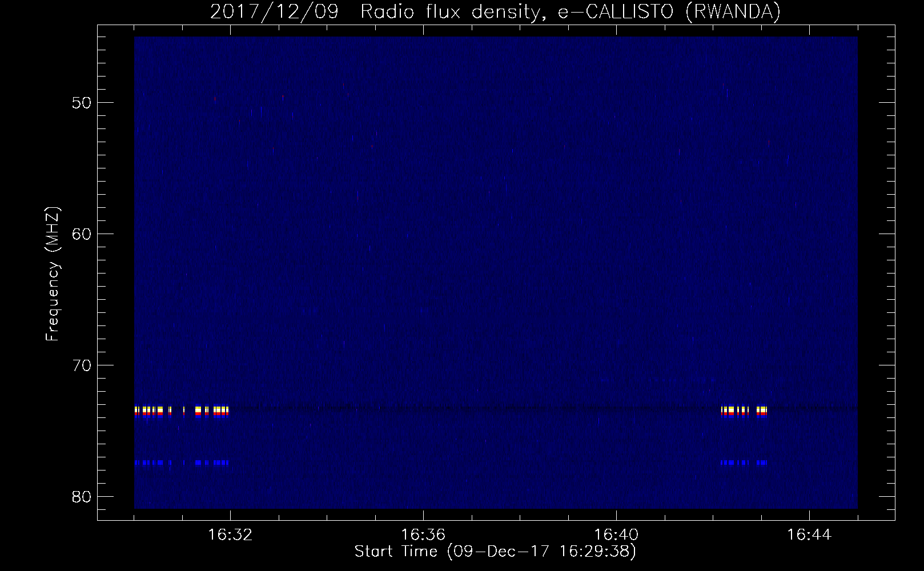Viewport: 924px width, 571px height.
Task: Click the 16:44 time tick label
Action: (809, 535)
